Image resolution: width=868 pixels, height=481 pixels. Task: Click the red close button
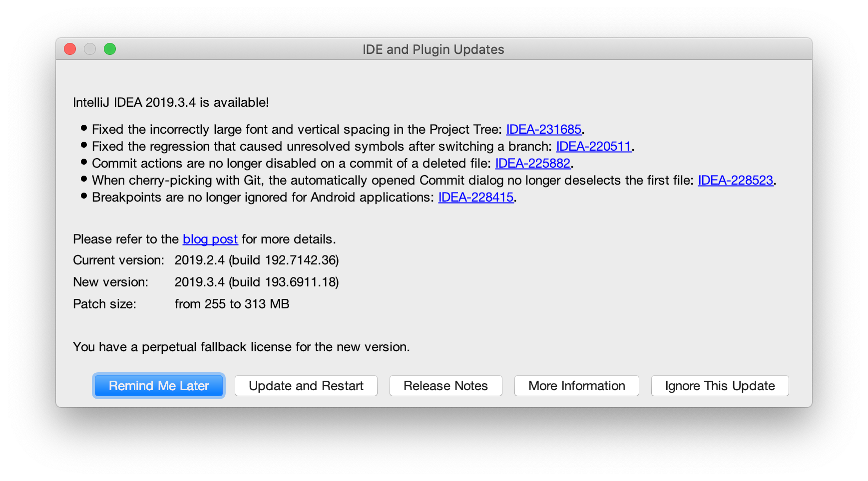click(70, 49)
